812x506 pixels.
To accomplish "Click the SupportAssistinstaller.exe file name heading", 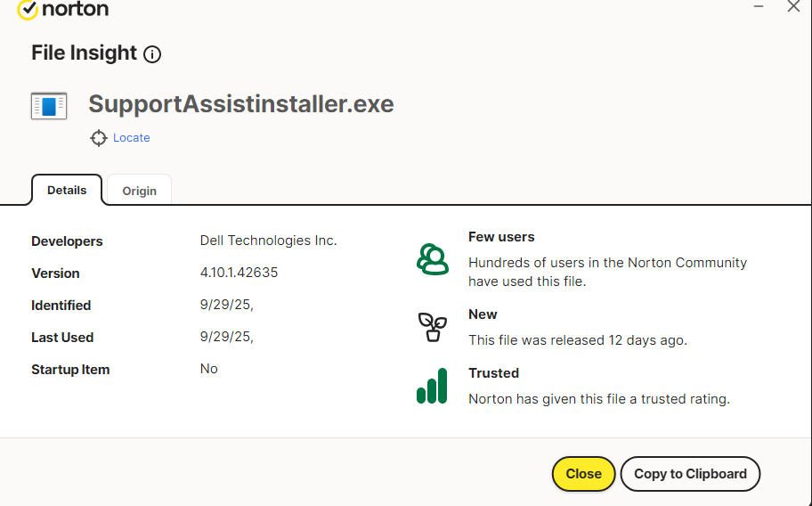I will tap(240, 104).
